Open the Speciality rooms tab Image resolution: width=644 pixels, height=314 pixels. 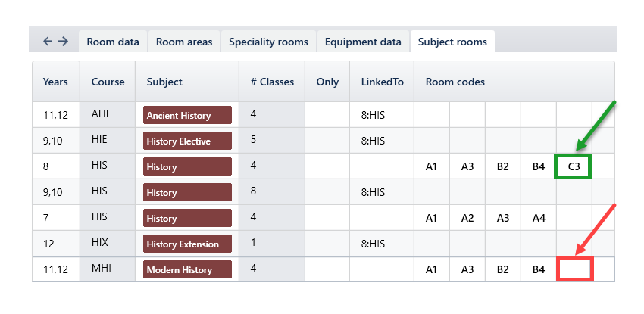268,42
